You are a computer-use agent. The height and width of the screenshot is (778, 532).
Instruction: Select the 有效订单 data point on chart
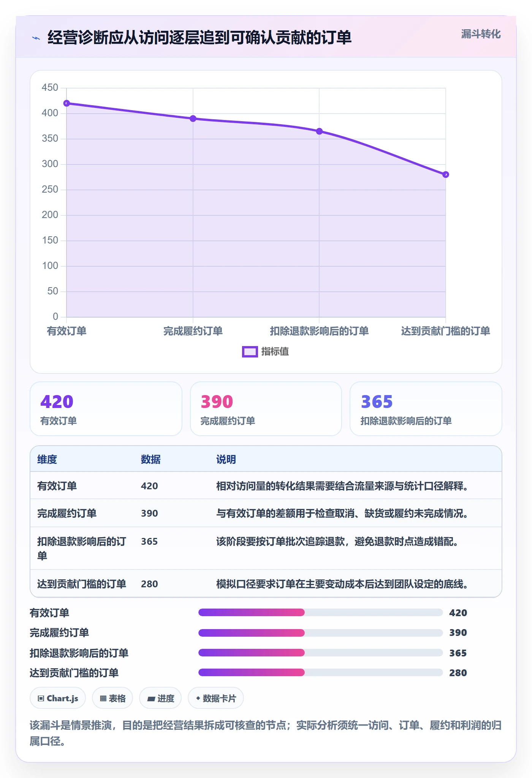tap(66, 103)
